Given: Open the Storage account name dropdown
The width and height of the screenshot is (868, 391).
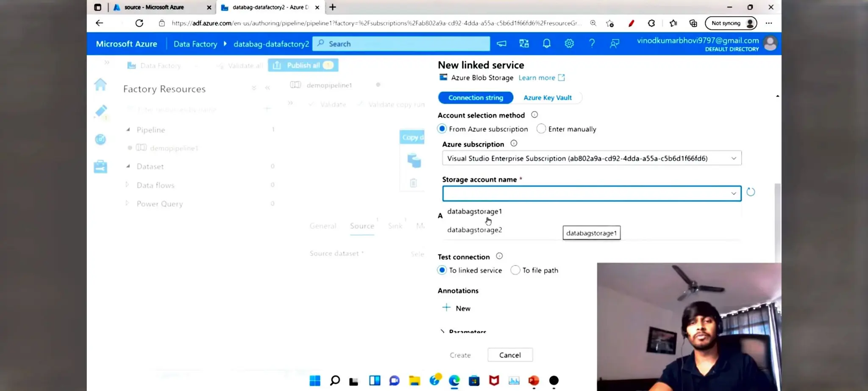Looking at the screenshot, I should tap(592, 193).
